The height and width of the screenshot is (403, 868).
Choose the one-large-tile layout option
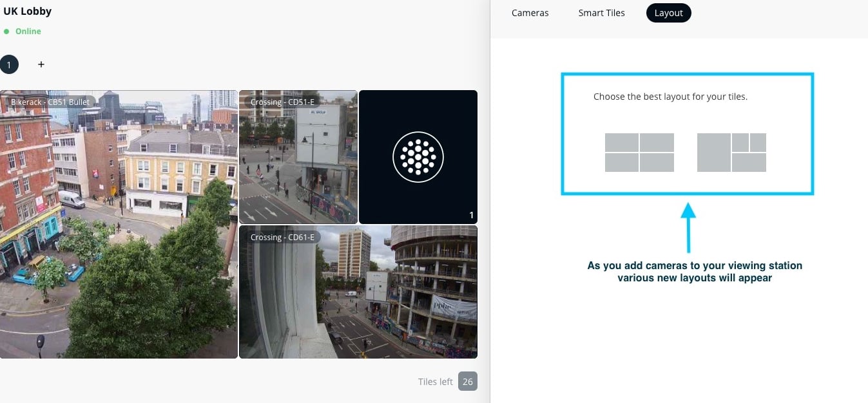coord(731,153)
